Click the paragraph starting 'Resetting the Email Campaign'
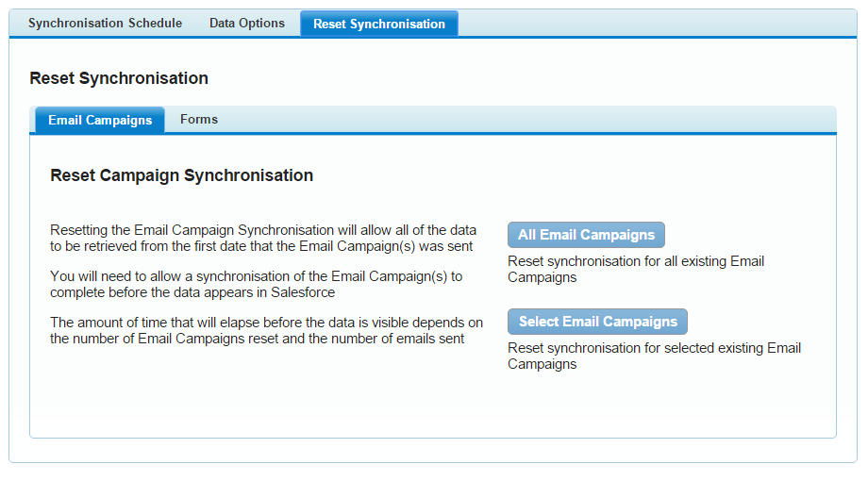The height and width of the screenshot is (481, 868). pyautogui.click(x=263, y=238)
